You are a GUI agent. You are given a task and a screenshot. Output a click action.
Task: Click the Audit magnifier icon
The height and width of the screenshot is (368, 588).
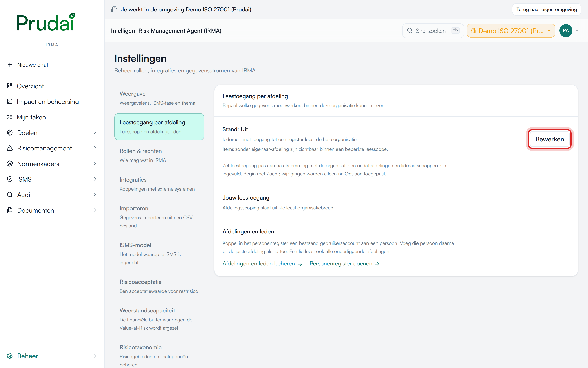click(10, 195)
